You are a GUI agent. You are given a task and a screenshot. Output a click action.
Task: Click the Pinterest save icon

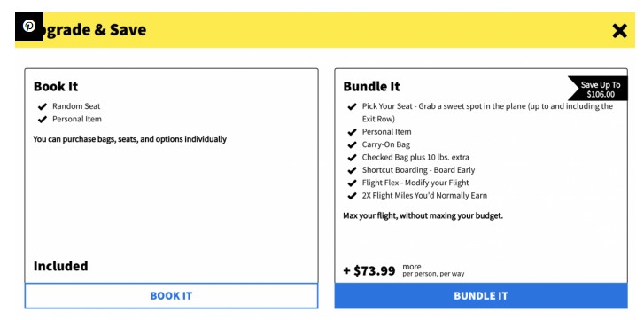tap(29, 27)
